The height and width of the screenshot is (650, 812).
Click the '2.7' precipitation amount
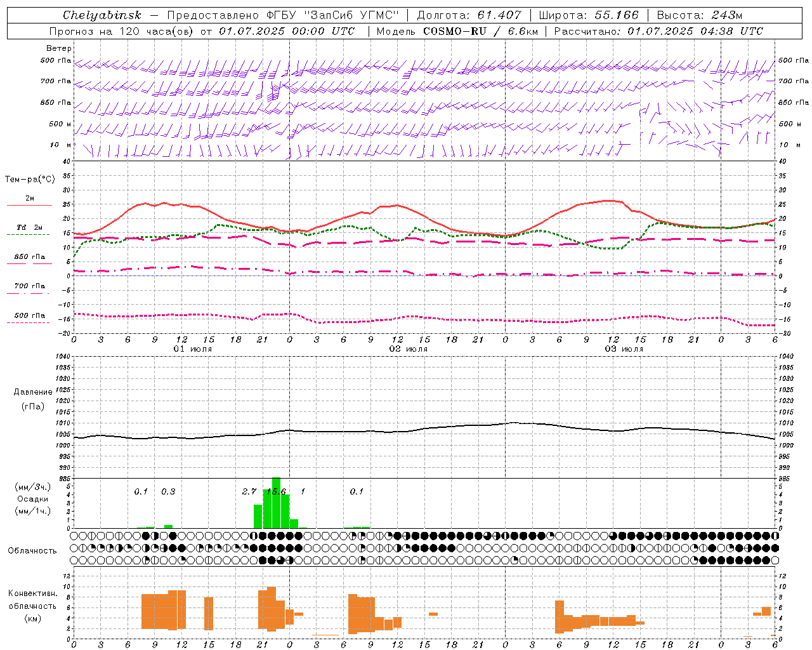click(x=249, y=491)
